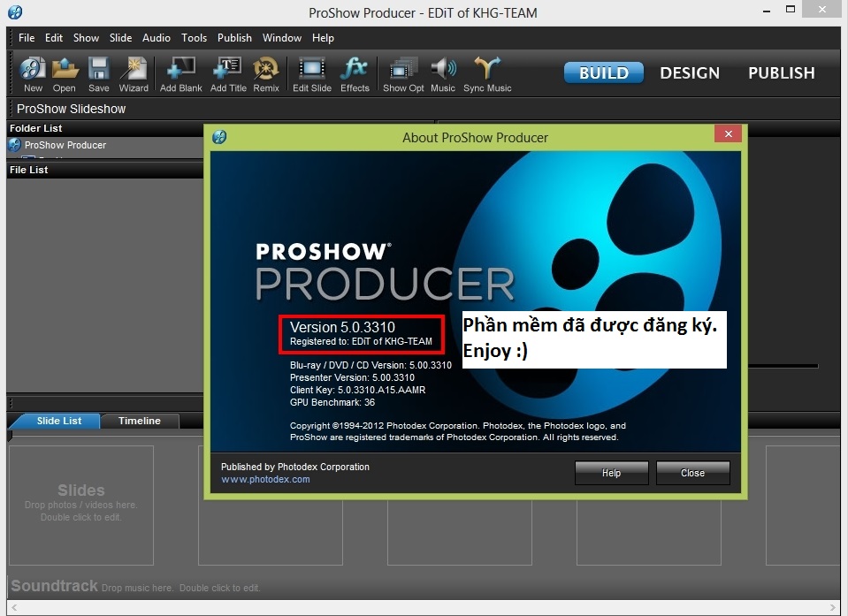The image size is (848, 616).
Task: Select the Timeline tab
Action: coord(140,421)
